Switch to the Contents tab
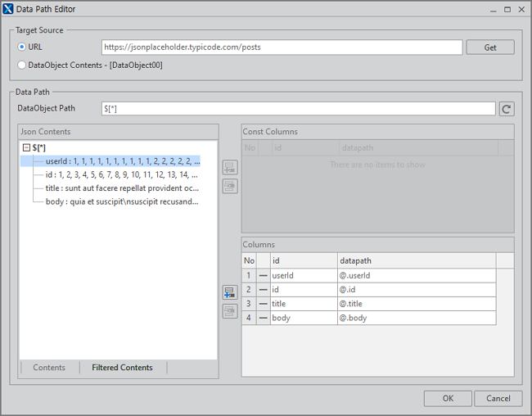The image size is (532, 416). click(x=49, y=368)
